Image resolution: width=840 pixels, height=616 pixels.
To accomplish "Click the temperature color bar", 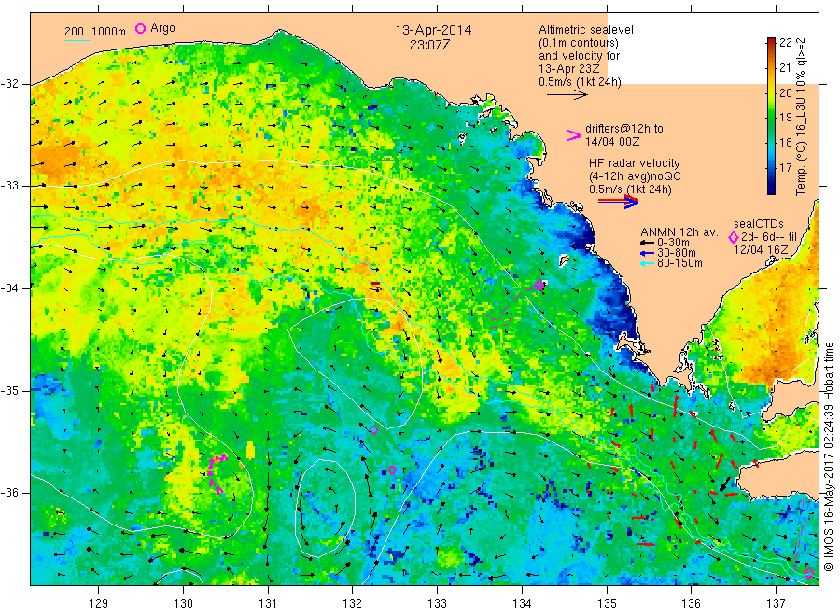I will pos(771,116).
